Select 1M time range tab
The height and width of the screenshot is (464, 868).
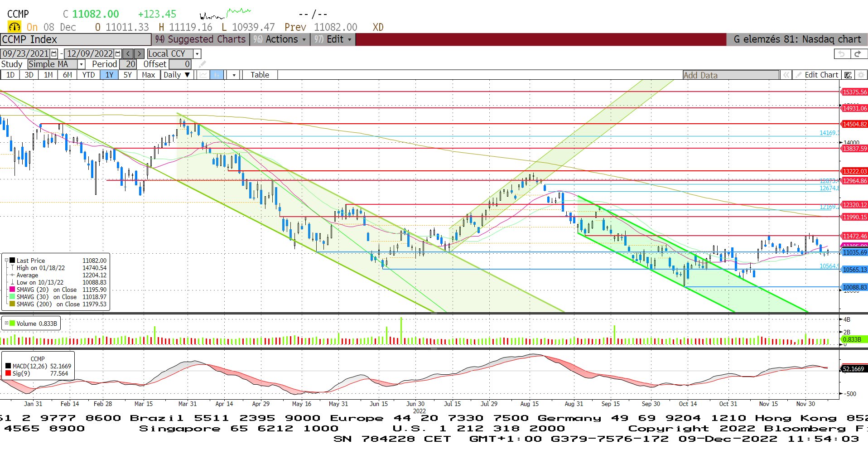48,75
